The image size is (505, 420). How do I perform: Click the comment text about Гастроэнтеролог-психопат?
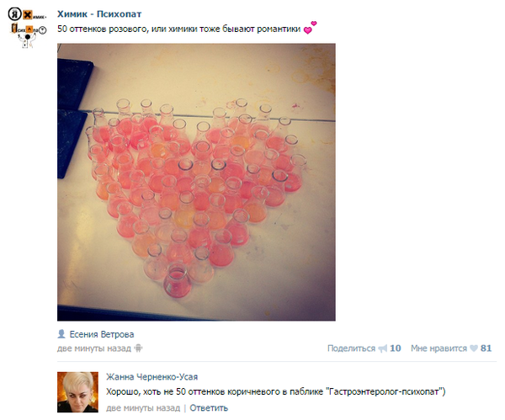(276, 392)
